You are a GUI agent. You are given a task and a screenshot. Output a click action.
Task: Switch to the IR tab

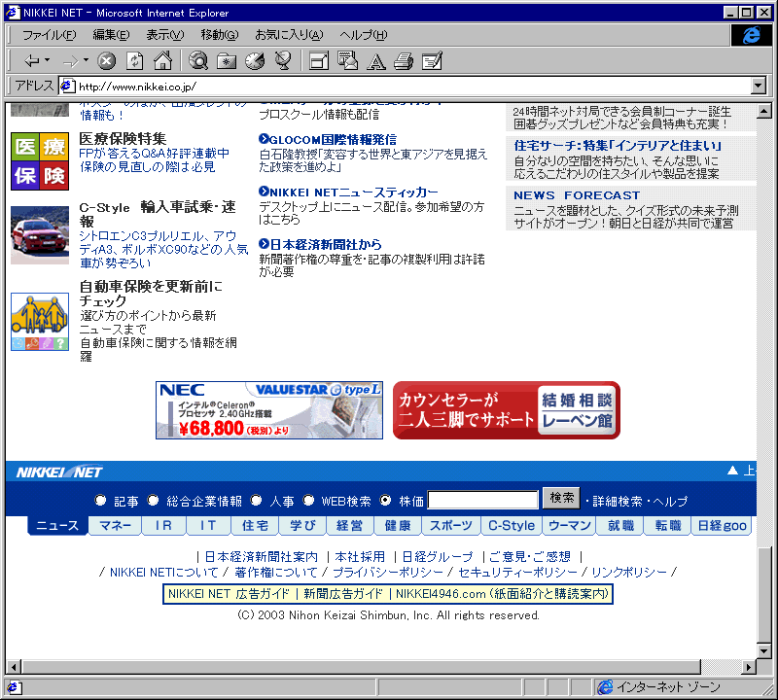(163, 526)
